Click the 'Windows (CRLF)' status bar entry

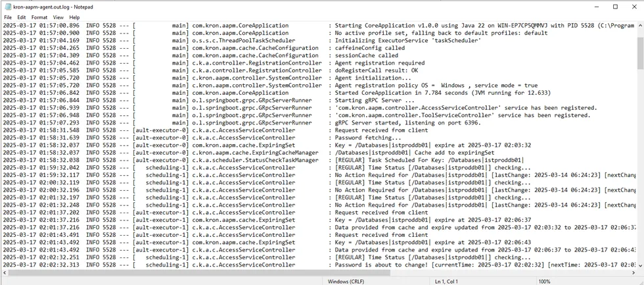(344, 281)
